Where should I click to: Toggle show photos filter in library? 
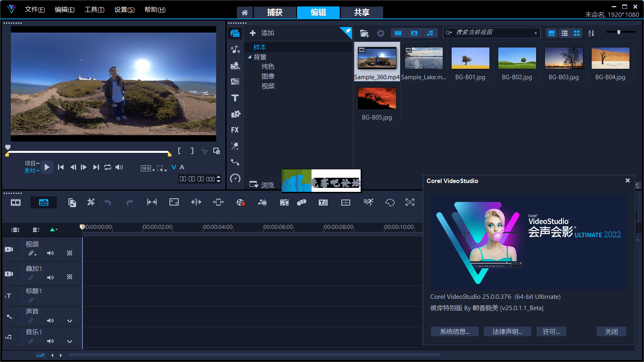[x=414, y=33]
